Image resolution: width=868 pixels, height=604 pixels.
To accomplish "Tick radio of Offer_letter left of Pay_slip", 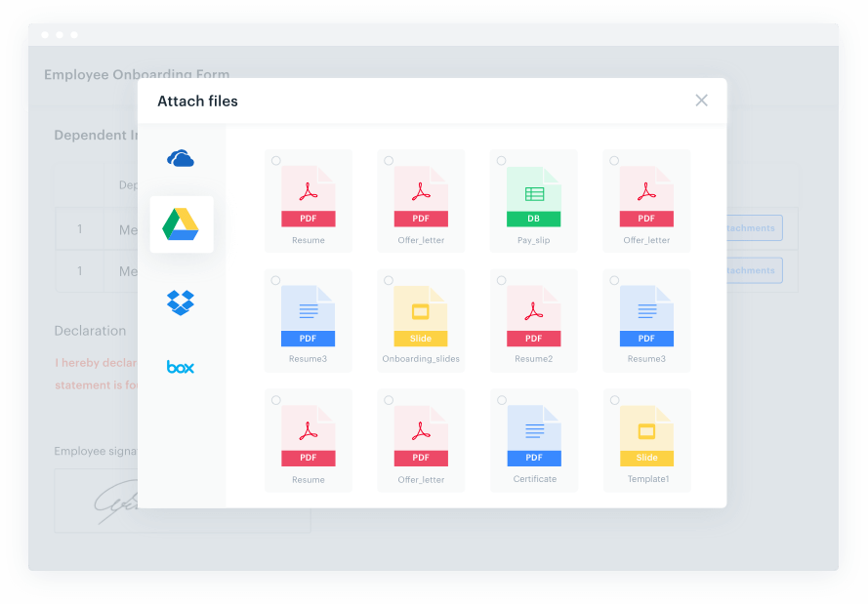I will point(389,160).
